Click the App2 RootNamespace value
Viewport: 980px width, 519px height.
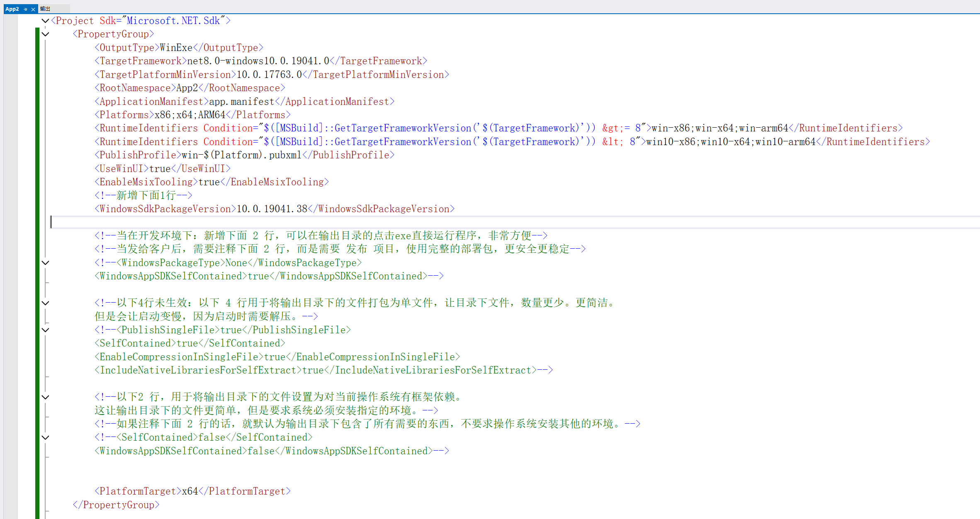(x=187, y=88)
